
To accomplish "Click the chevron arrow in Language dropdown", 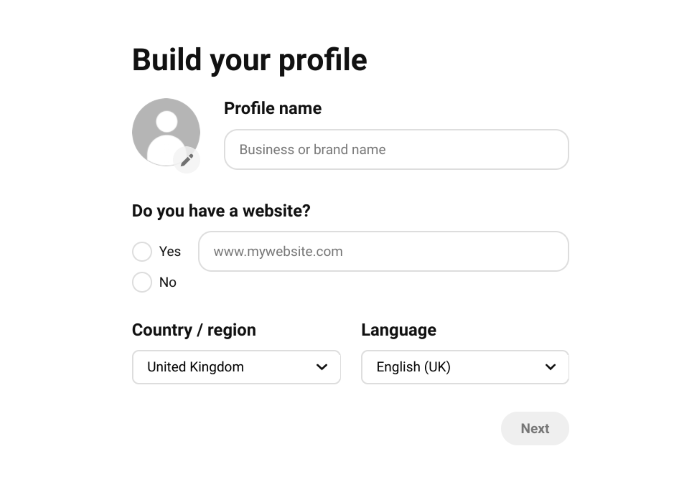I will (550, 367).
